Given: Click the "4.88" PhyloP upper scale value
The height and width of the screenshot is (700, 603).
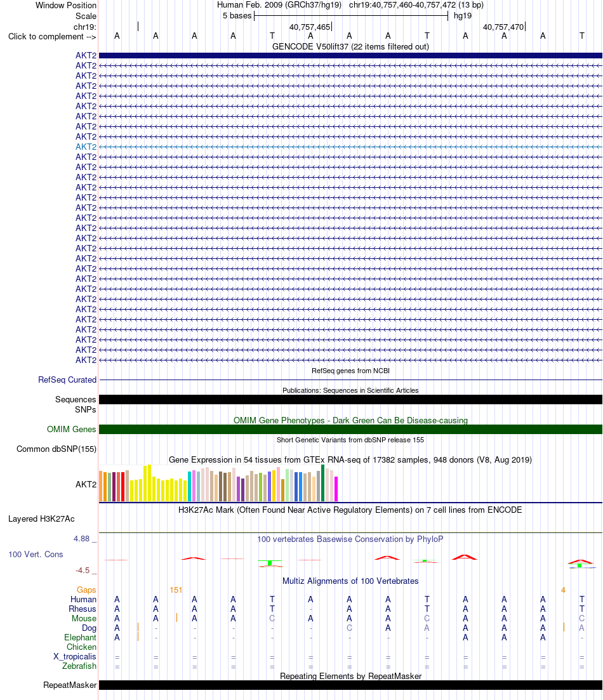Looking at the screenshot, I should tap(82, 539).
